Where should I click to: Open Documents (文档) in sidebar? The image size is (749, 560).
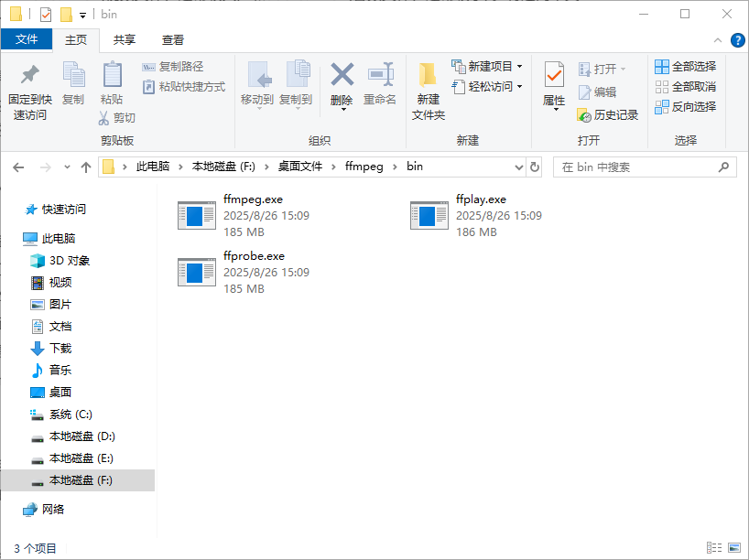tap(51, 327)
